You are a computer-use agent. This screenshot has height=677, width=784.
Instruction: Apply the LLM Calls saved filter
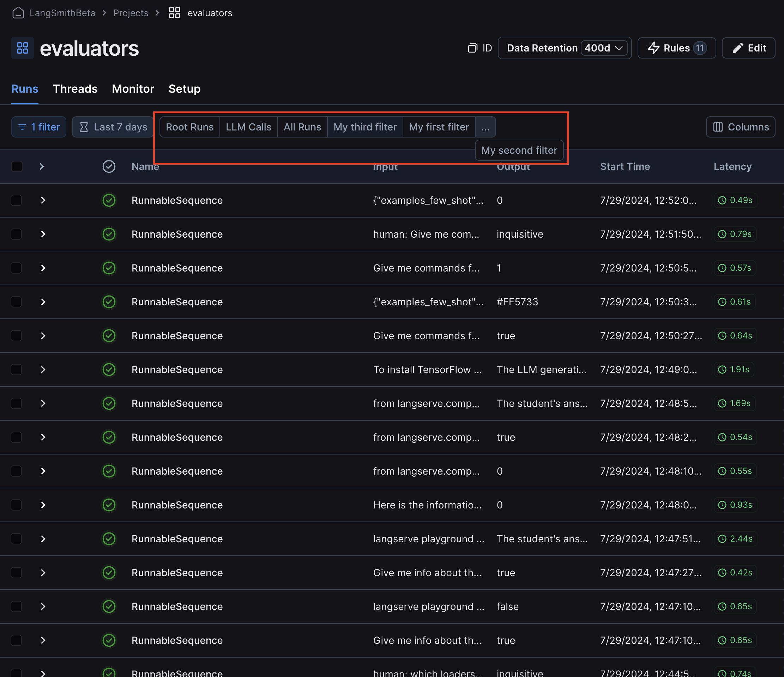(x=248, y=127)
